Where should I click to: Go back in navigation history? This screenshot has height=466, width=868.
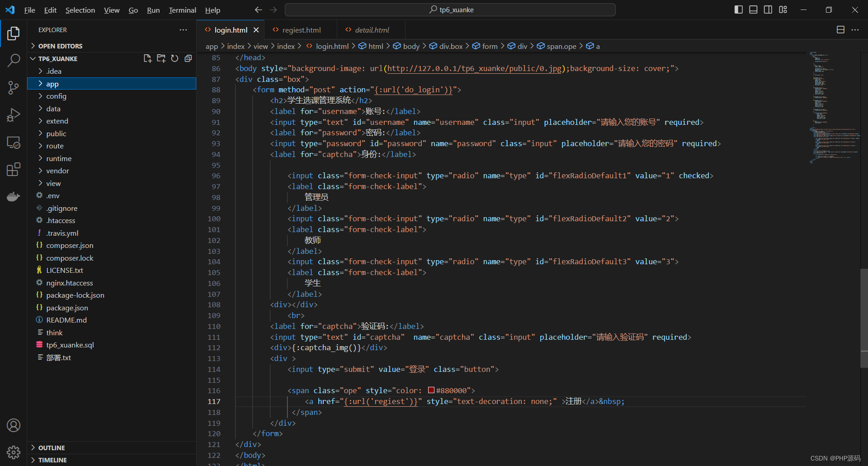[258, 10]
